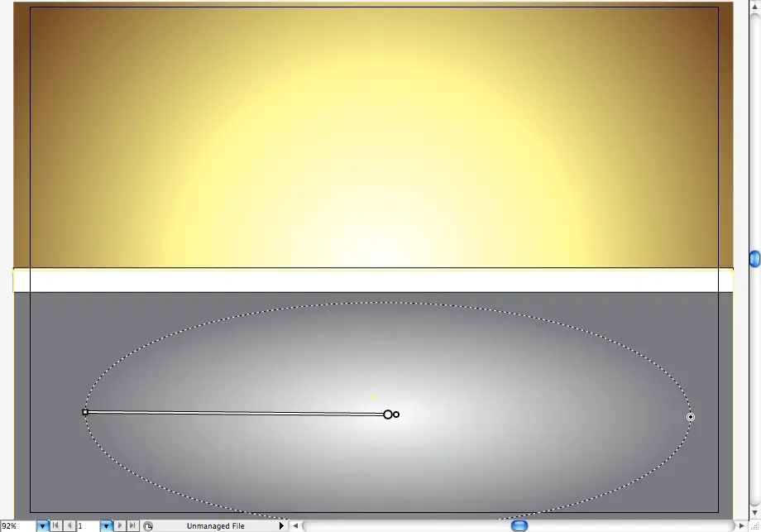Click the vertical scrollbar down arrow
Screen dimensions: 761x532
[x=754, y=513]
